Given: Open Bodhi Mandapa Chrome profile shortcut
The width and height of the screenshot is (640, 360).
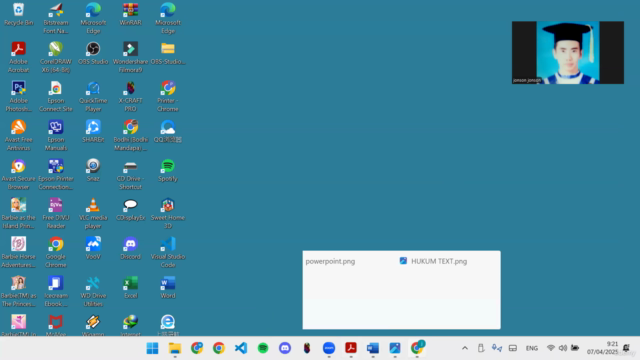Looking at the screenshot, I should tap(131, 136).
